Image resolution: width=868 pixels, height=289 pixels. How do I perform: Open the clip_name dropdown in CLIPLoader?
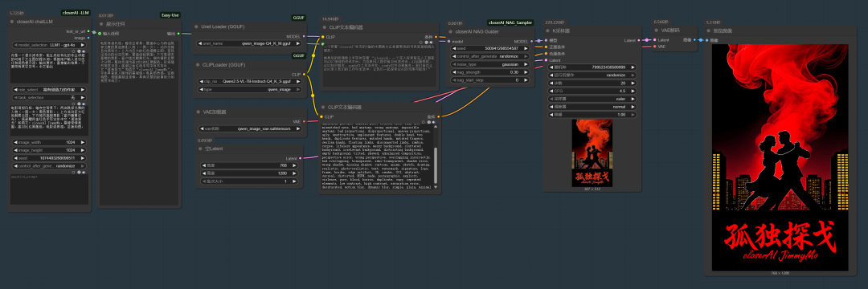250,80
